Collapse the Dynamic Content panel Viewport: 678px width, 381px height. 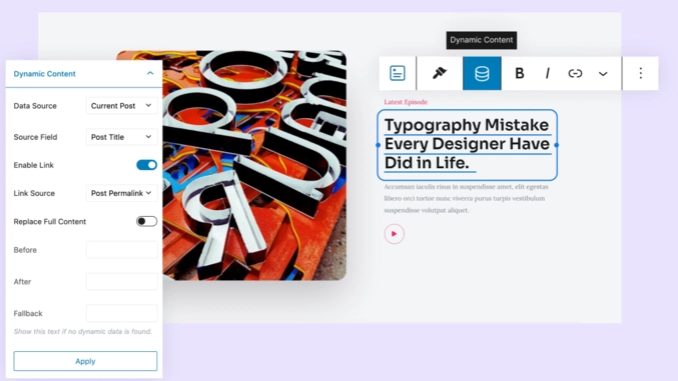pos(150,73)
